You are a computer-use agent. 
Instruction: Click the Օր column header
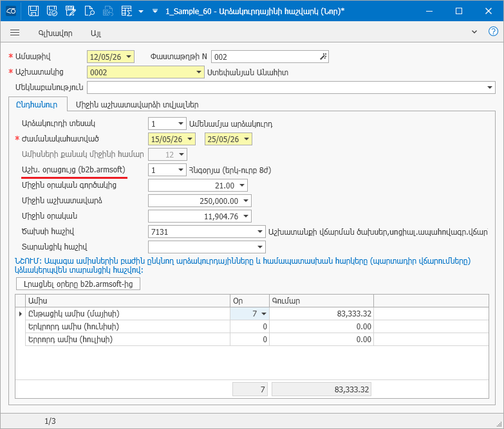[x=250, y=301]
